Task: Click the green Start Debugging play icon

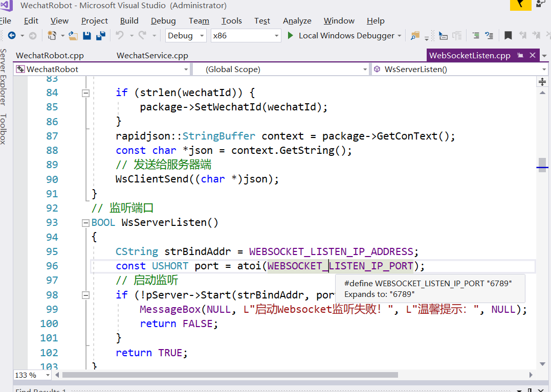Action: [x=290, y=35]
